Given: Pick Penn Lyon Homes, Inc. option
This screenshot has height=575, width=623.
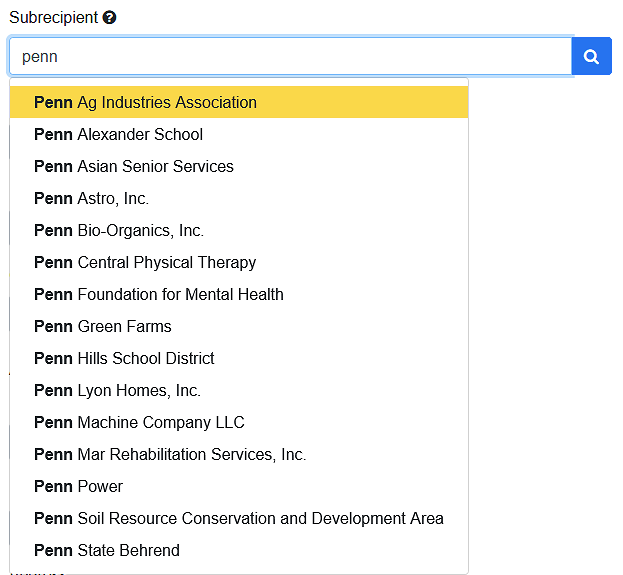Looking at the screenshot, I should (117, 390).
